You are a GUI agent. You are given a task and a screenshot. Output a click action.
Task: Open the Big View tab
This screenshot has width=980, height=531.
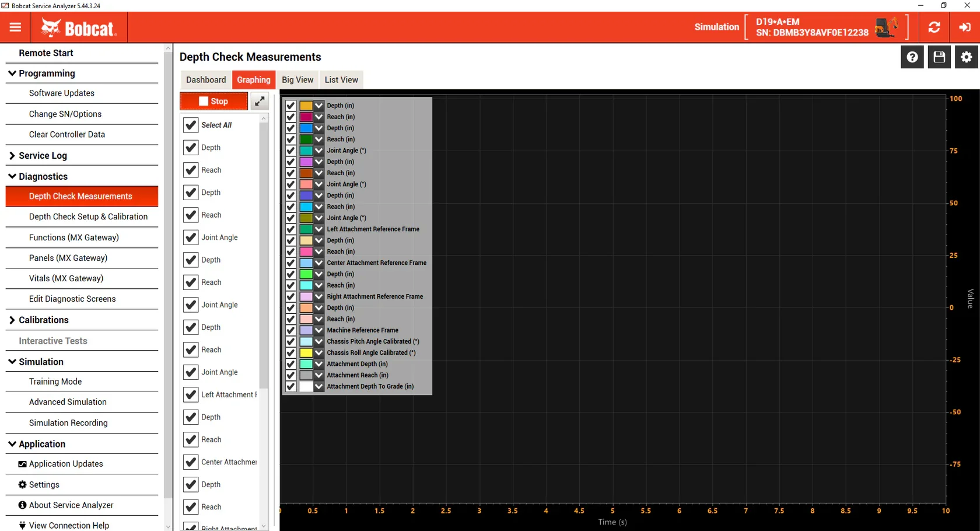pos(297,80)
